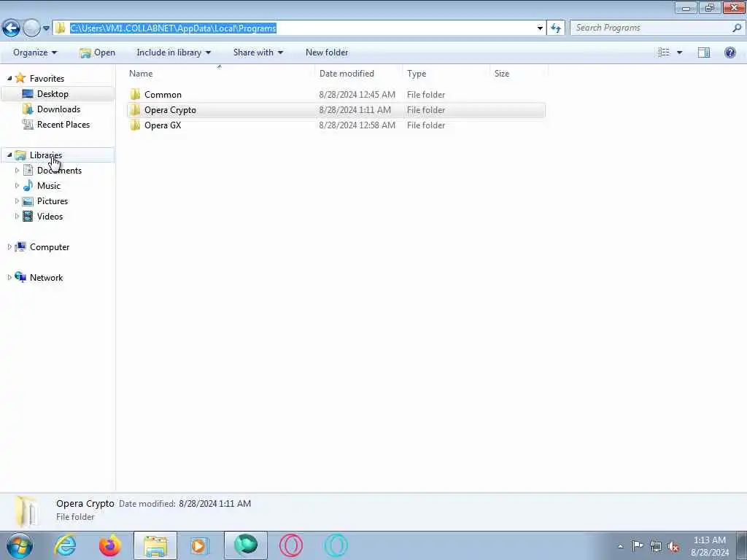Select the Pictures library
Viewport: 747px width, 560px height.
click(53, 201)
